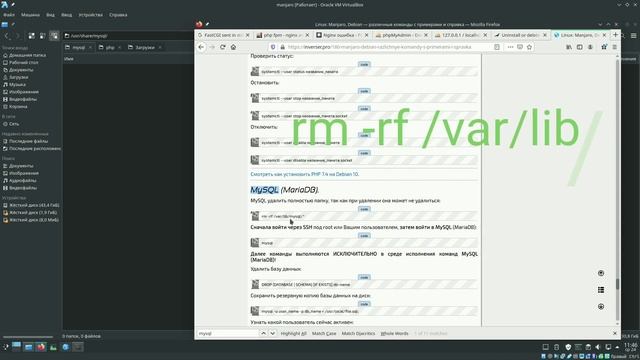The height and width of the screenshot is (360, 640).
Task: Switch to phpMyAdmin Firefox tab
Action: coord(401,35)
